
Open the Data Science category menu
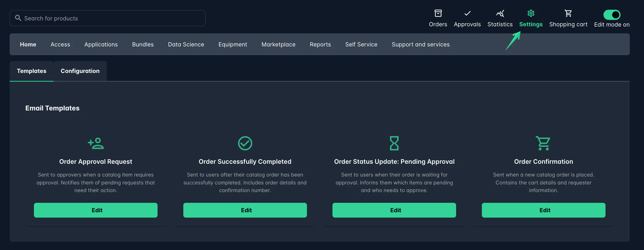click(186, 45)
